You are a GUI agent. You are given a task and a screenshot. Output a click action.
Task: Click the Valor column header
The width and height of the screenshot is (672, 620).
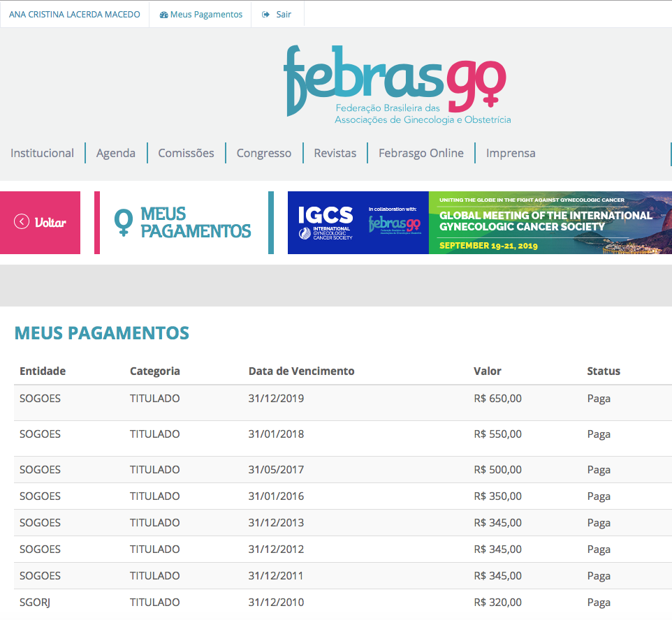coord(487,371)
